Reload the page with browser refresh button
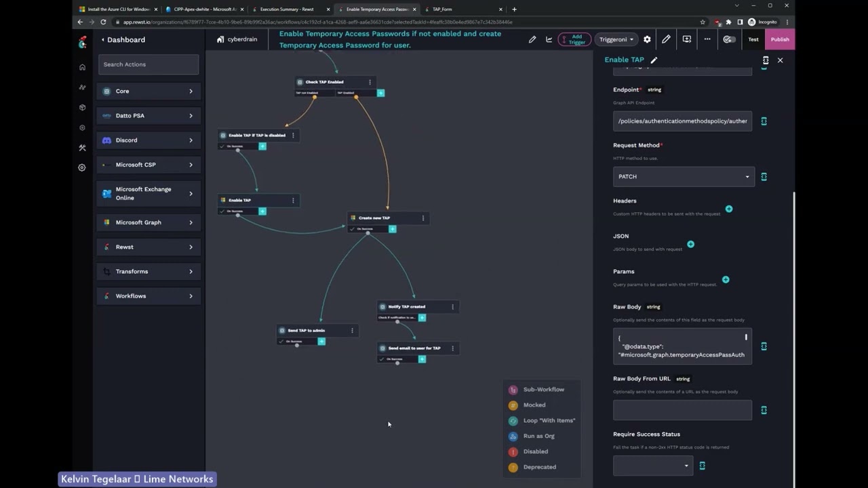The height and width of the screenshot is (488, 868). click(103, 22)
